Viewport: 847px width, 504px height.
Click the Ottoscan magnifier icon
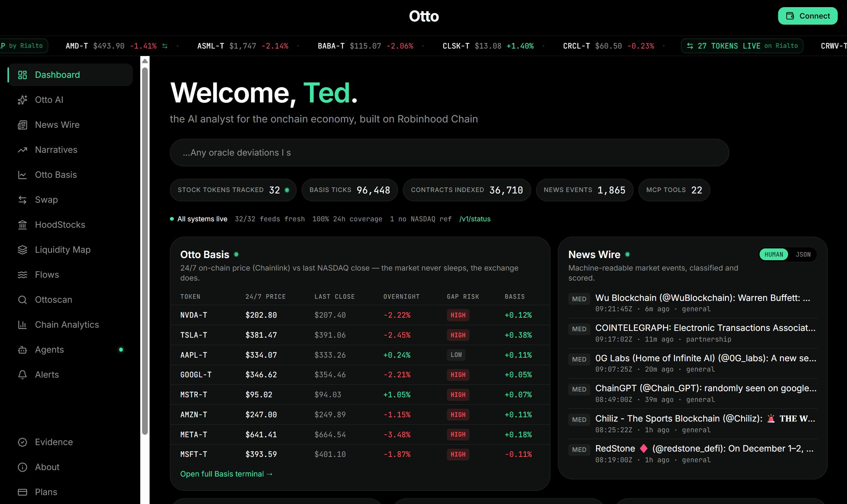click(x=22, y=300)
